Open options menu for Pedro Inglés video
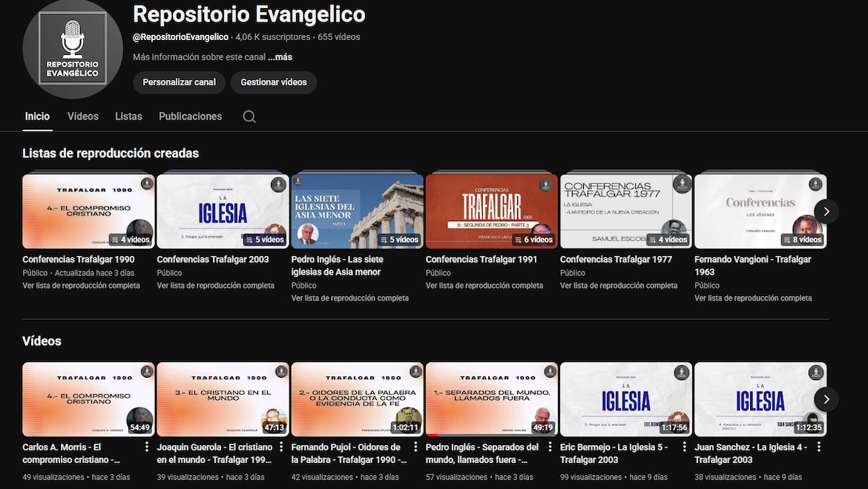Screen dimensions: 868x489 [x=550, y=447]
